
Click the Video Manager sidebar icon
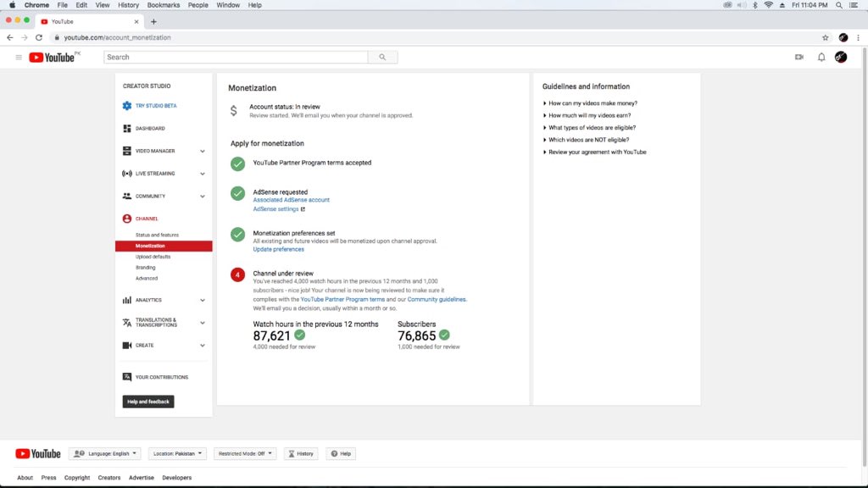[127, 151]
